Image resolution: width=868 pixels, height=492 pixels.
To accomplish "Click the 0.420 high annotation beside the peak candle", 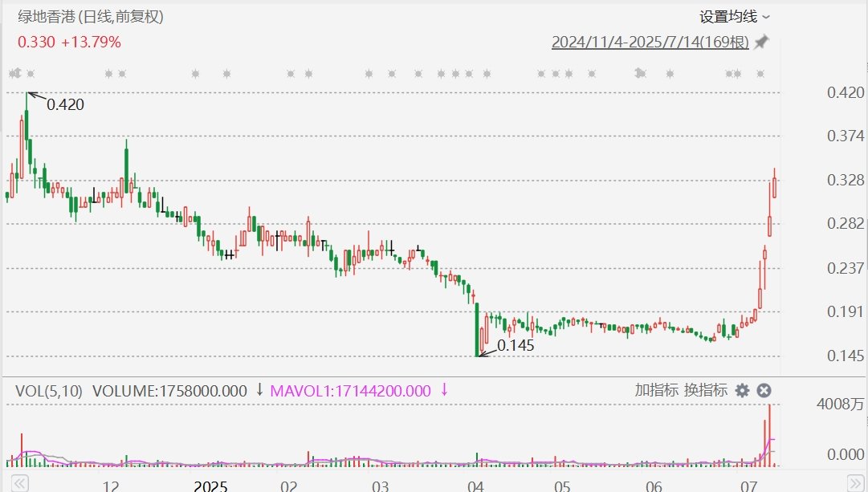I will tap(65, 104).
